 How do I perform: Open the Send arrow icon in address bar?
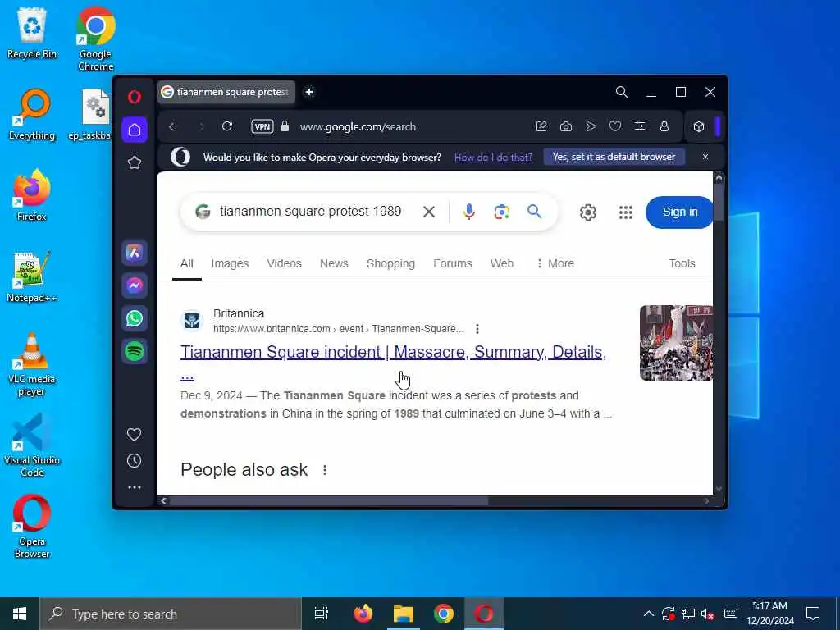click(591, 126)
